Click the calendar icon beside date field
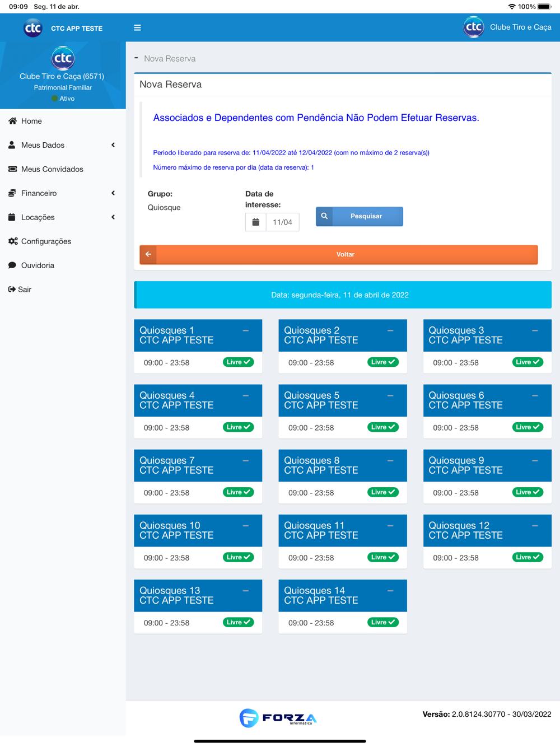Screen dimensions: 560x747 [255, 222]
